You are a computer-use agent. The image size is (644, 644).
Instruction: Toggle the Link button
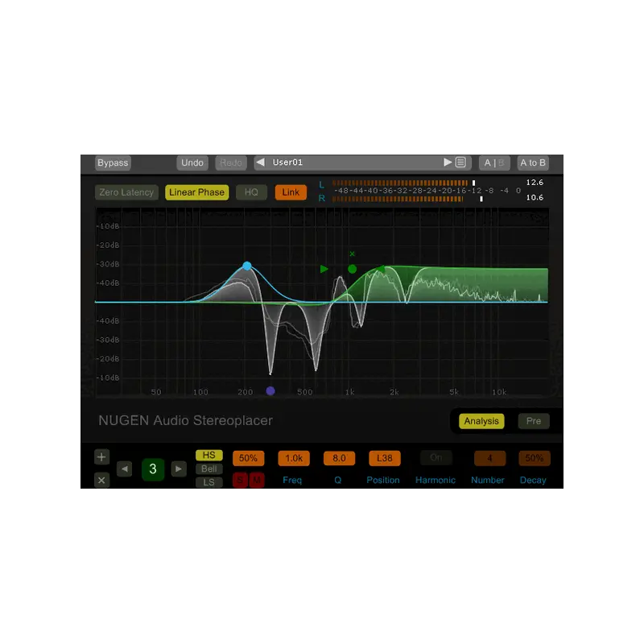pyautogui.click(x=291, y=192)
